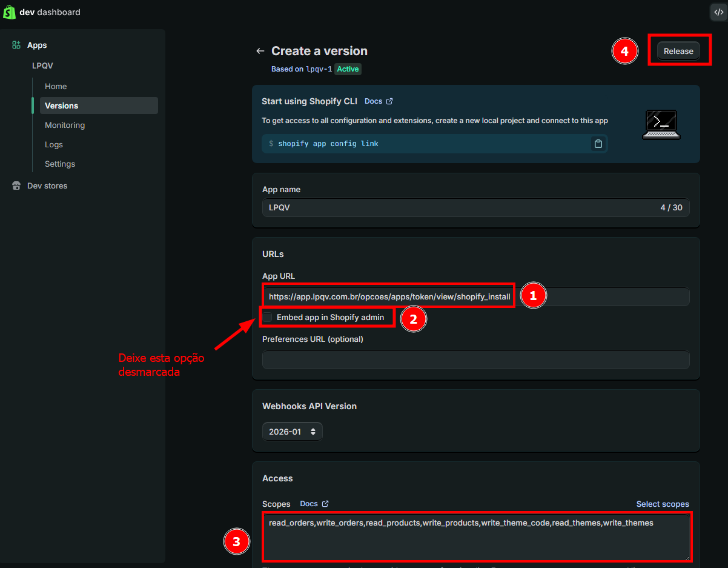Go to Monitoring in the sidebar
Screen dimensions: 728x568
pyautogui.click(x=65, y=125)
